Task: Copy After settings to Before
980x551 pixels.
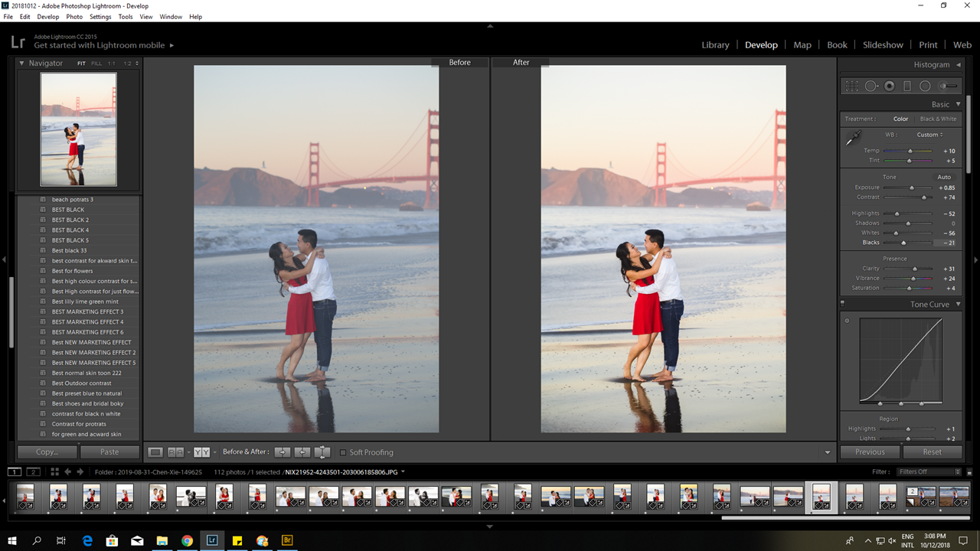Action: click(x=302, y=452)
